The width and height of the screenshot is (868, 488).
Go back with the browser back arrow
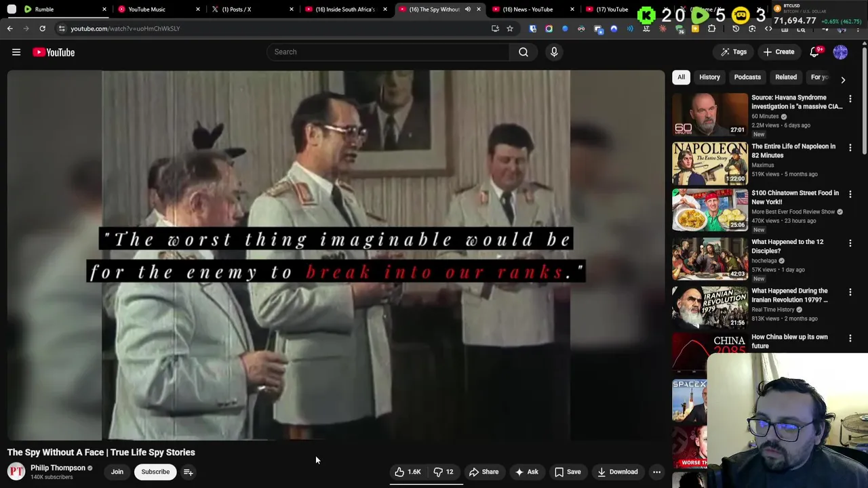tap(9, 28)
